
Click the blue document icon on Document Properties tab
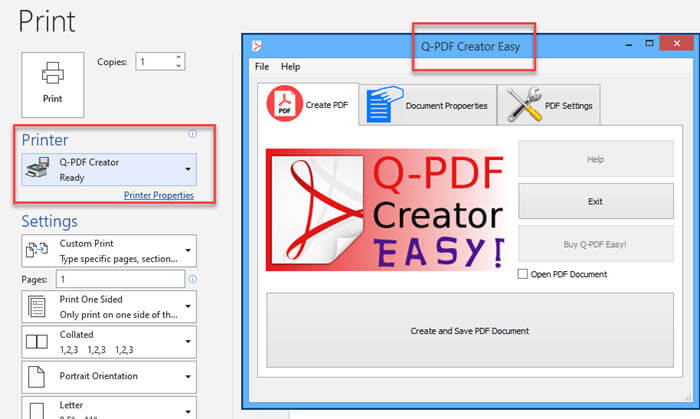click(379, 105)
